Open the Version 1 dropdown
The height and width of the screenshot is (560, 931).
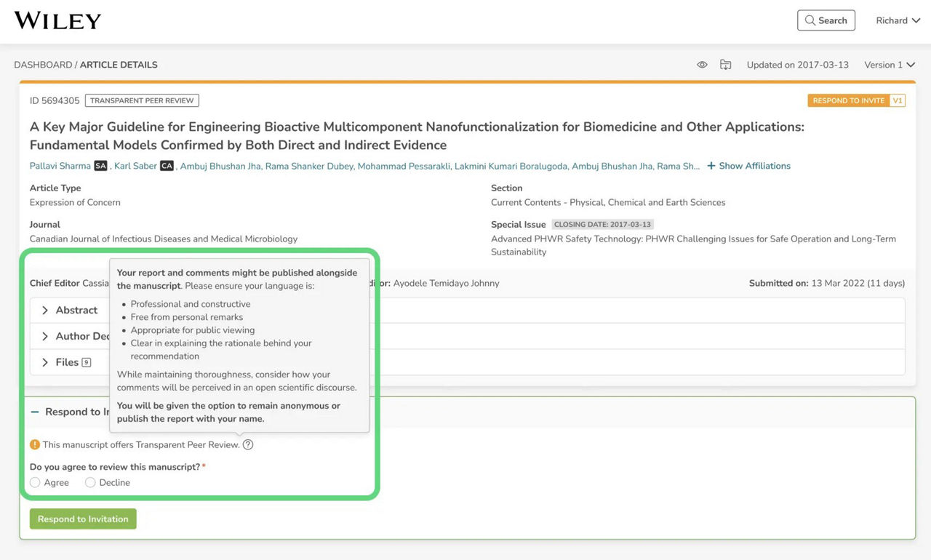[889, 65]
